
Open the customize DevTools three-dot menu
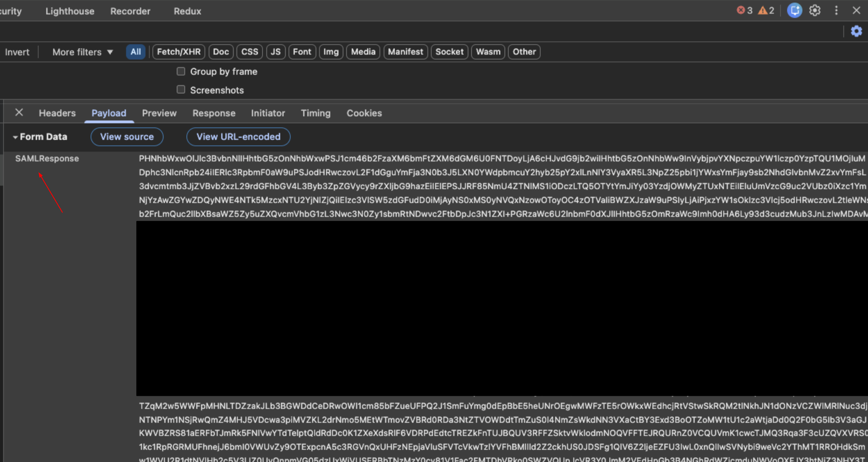(x=837, y=11)
